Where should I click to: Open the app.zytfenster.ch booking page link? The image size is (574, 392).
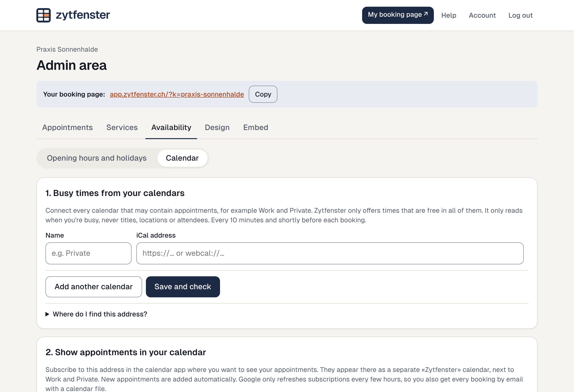177,94
